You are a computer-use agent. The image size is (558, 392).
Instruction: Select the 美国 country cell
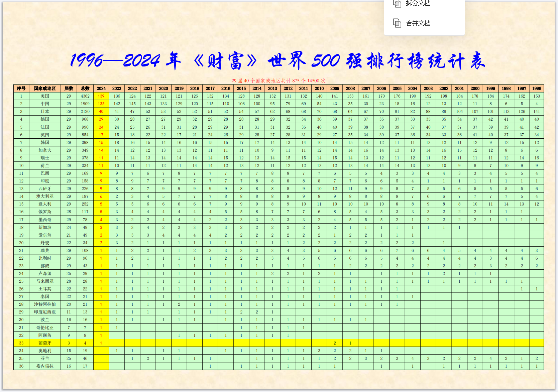pos(45,96)
